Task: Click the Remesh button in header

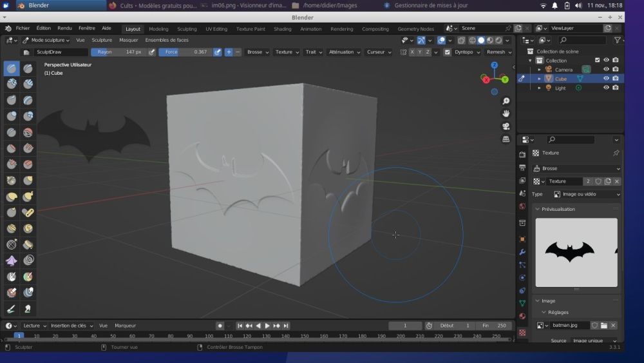Action: [496, 52]
